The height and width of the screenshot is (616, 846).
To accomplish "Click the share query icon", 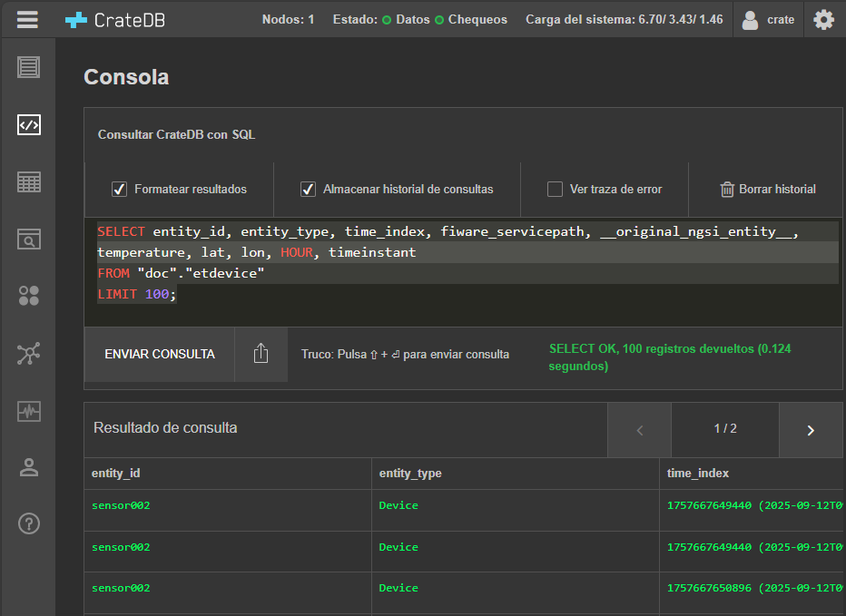I will (x=261, y=354).
